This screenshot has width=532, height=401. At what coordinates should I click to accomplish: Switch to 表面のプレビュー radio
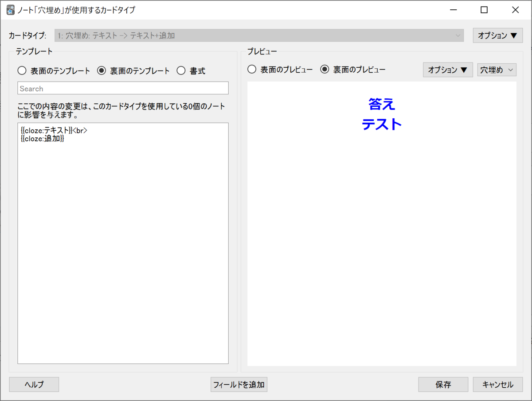point(280,70)
